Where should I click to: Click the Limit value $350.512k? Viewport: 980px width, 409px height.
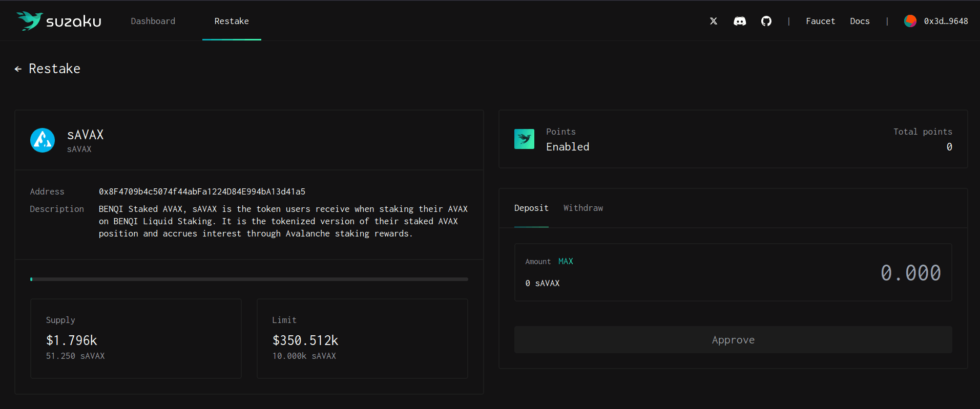coord(305,340)
